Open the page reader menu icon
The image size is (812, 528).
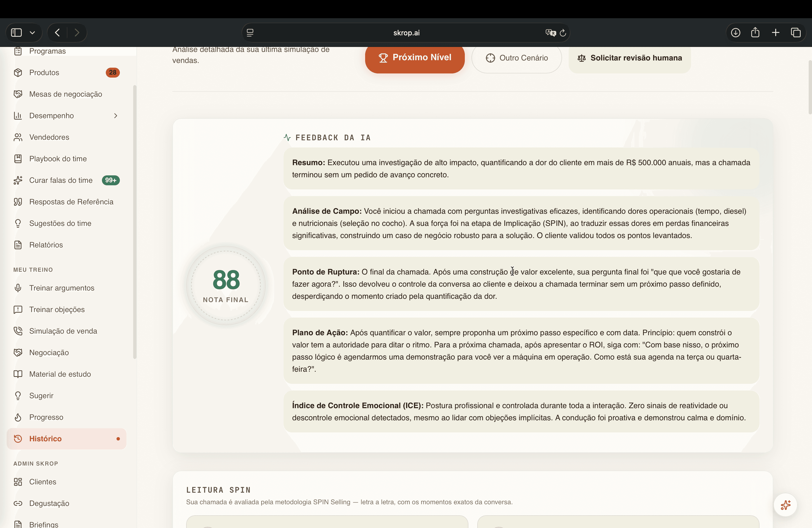coord(250,33)
